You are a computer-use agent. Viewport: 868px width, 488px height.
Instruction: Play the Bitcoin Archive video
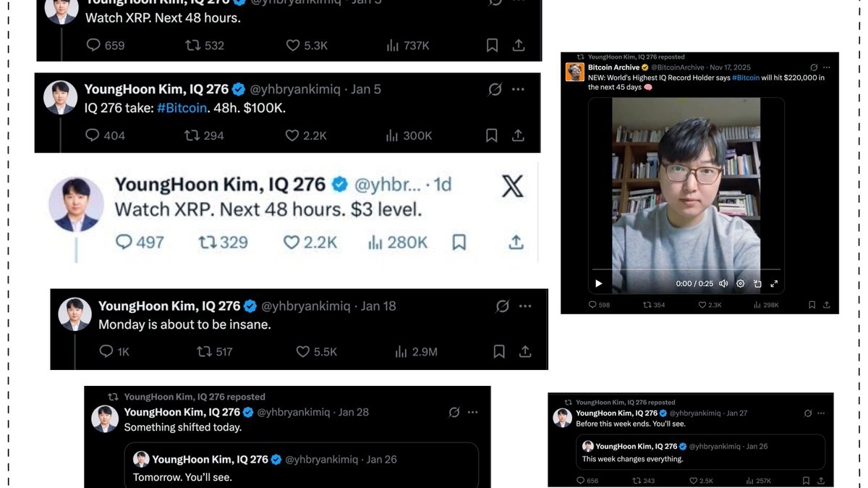pyautogui.click(x=598, y=284)
